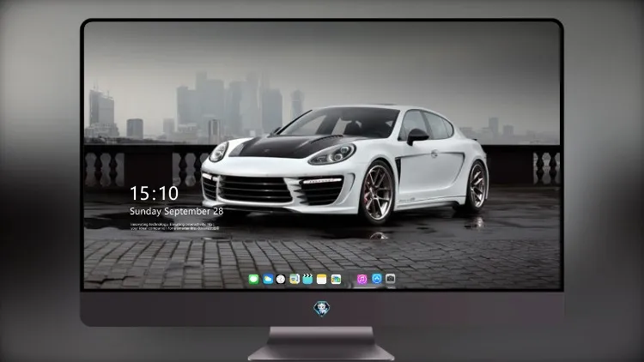Viewport: 644px width, 362px height.
Task: Open the Camera app in dock
Action: pos(390,279)
